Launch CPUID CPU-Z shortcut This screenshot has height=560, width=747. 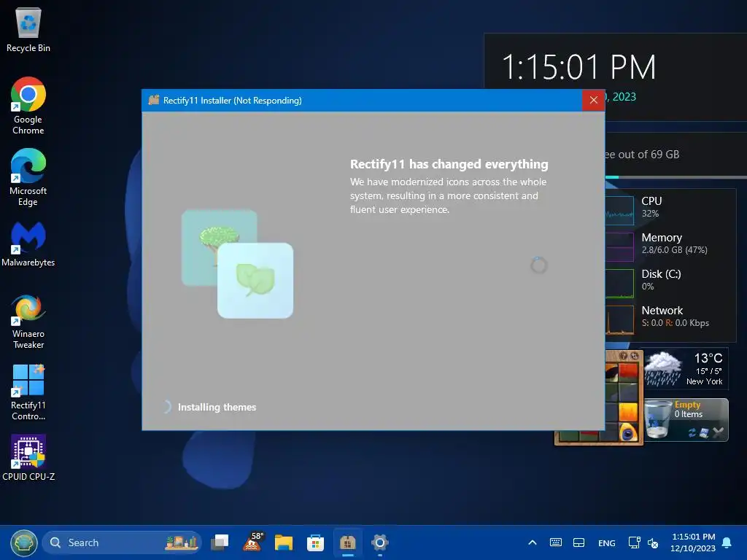[x=28, y=458]
